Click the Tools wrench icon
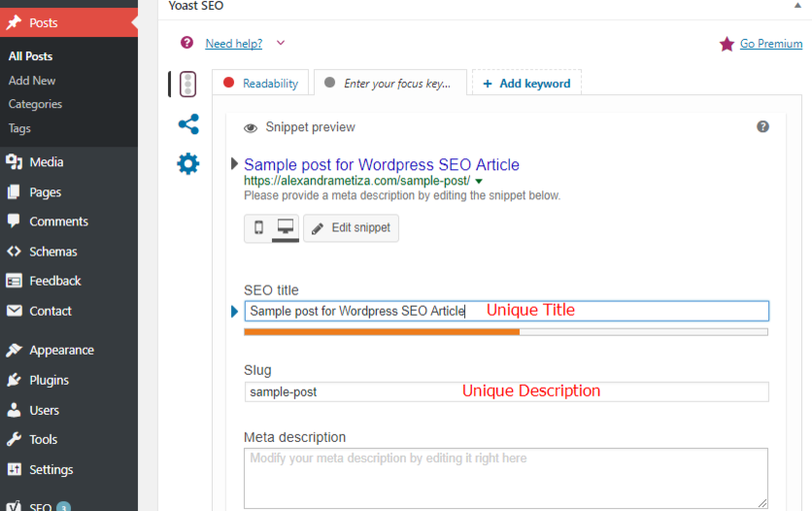Image resolution: width=812 pixels, height=511 pixels. [x=14, y=439]
